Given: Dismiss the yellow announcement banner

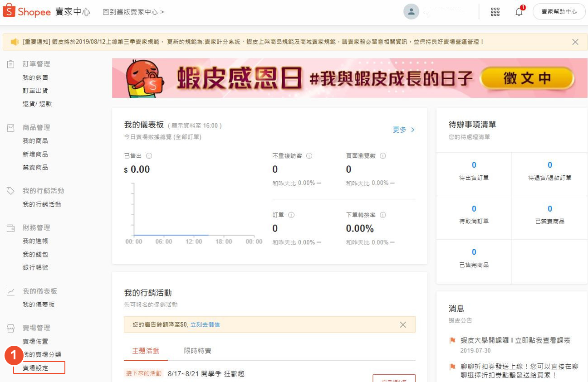Looking at the screenshot, I should (575, 42).
